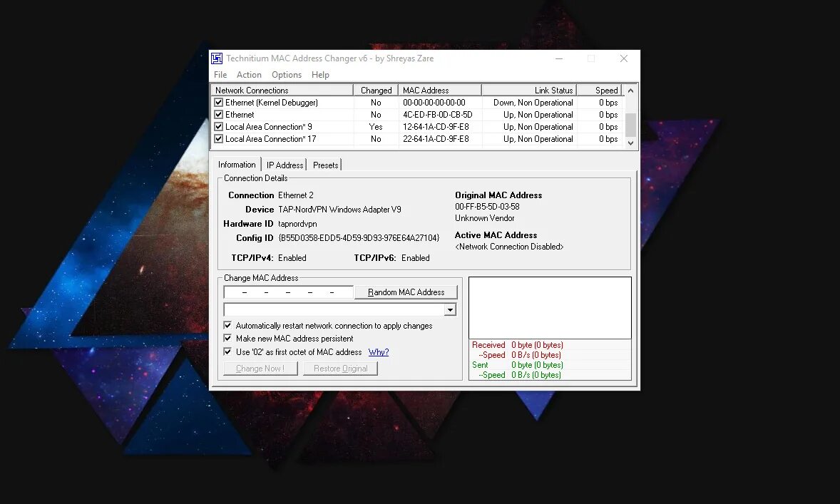Screen dimensions: 840x504
Task: Click MAC address 4C-ED-FB-0D-CB-5D cell
Action: 438,115
